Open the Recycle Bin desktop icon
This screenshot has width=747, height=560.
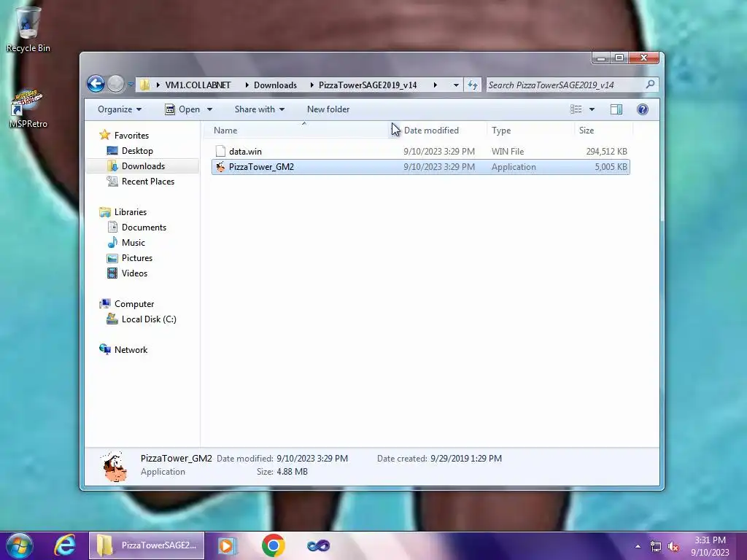(28, 29)
